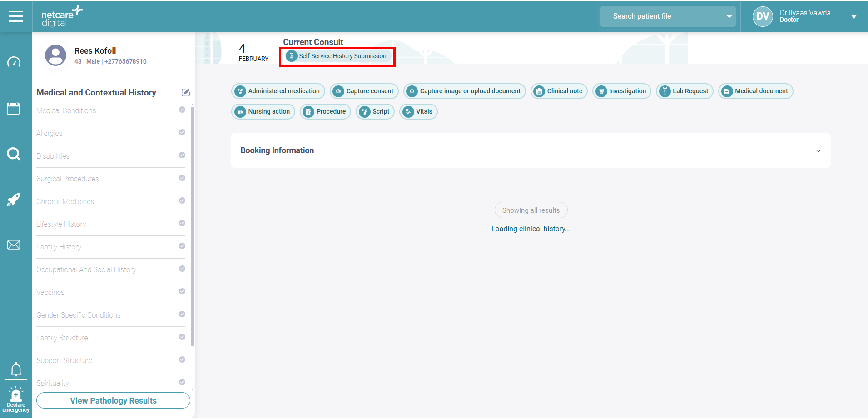The height and width of the screenshot is (419, 868).
Task: Open the hamburger navigation menu
Action: [x=16, y=16]
